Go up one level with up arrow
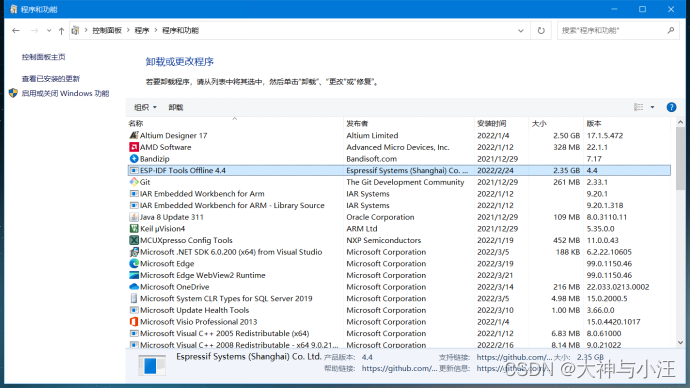The height and width of the screenshot is (388, 691). (x=61, y=30)
